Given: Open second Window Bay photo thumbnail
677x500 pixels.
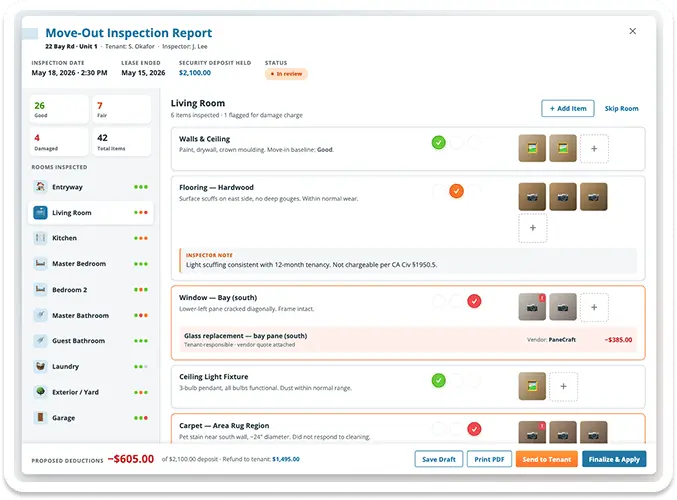Looking at the screenshot, I should [563, 307].
